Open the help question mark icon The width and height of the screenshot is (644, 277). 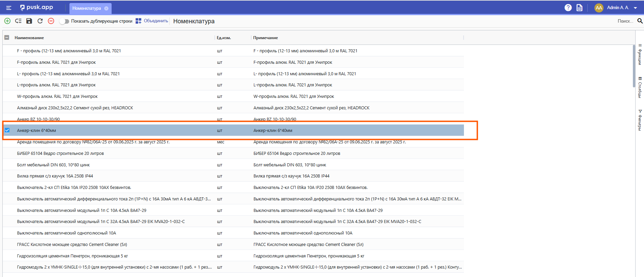tap(568, 7)
